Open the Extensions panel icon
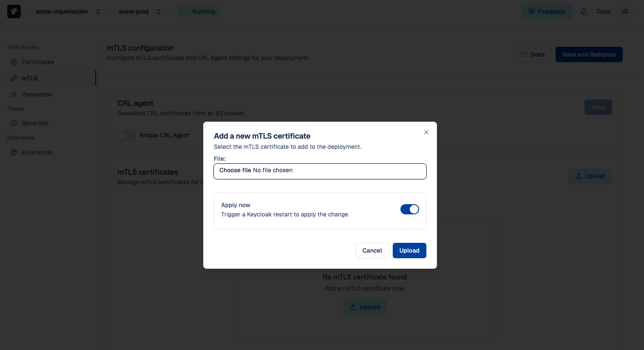The height and width of the screenshot is (350, 644). (14, 152)
